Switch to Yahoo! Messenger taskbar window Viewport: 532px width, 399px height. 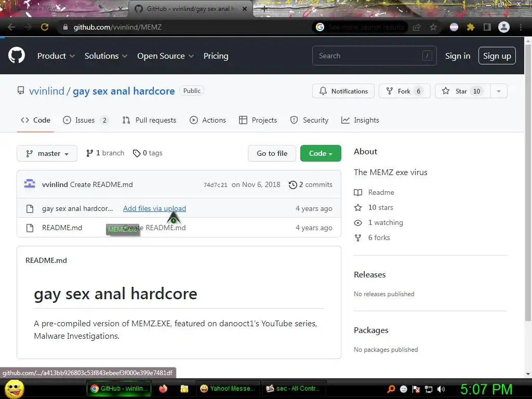tap(228, 389)
